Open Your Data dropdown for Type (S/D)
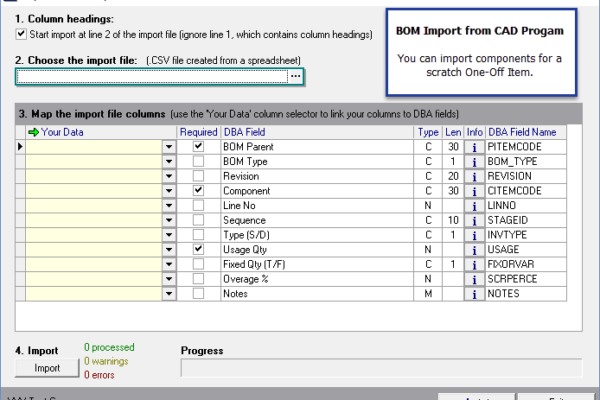 [169, 235]
